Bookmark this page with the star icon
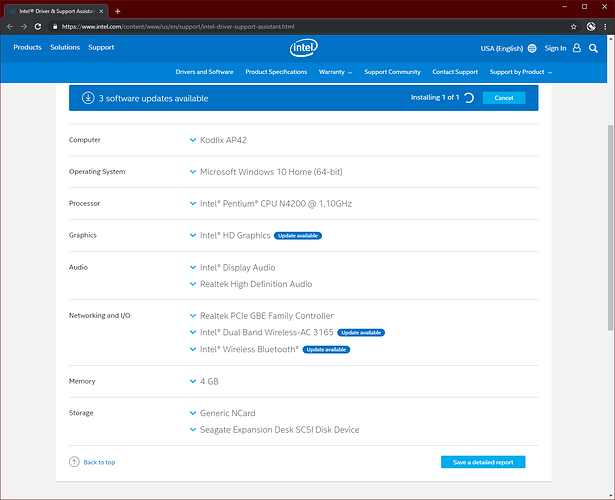The width and height of the screenshot is (615, 500). (x=574, y=26)
